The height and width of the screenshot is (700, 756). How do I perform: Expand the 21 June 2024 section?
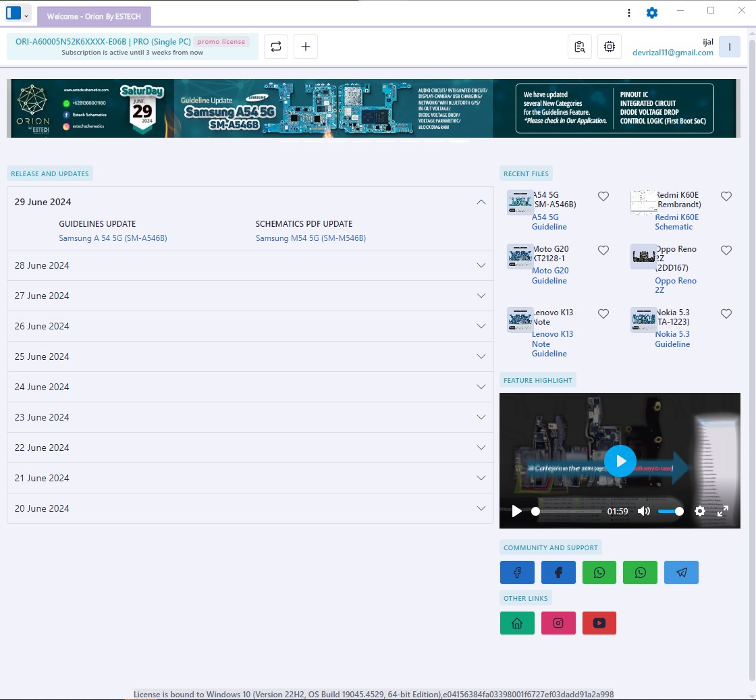250,478
